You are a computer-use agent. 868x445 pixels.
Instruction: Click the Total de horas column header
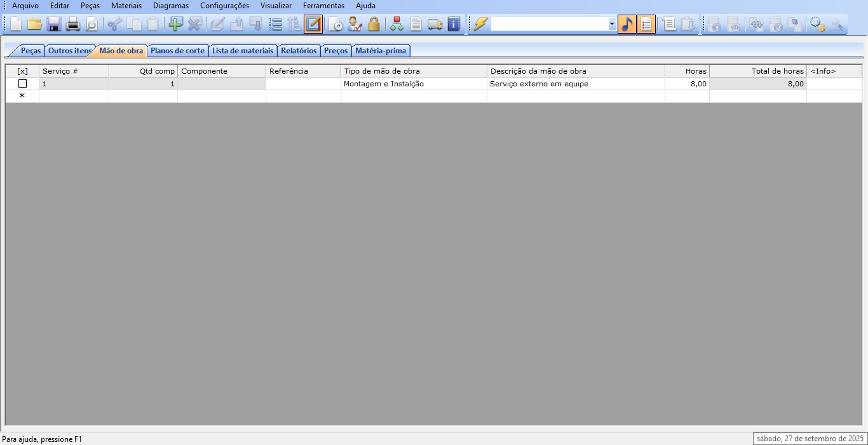click(757, 71)
